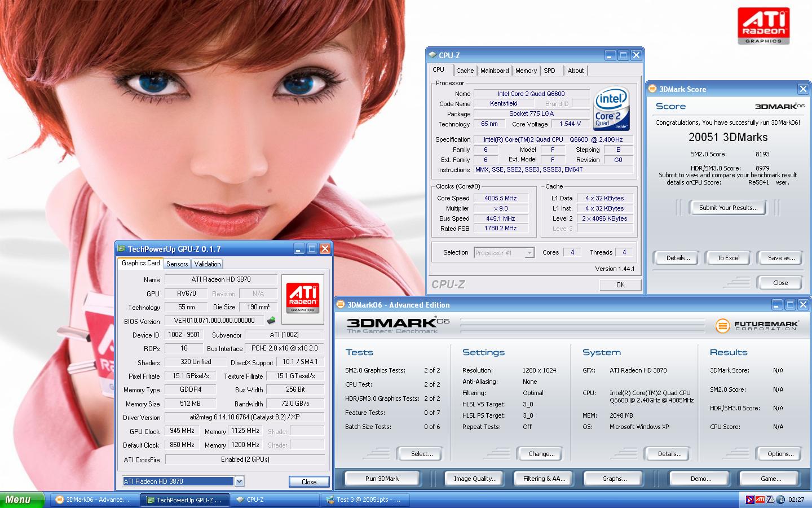
Task: Select the Graphics Card tab in GPU-Z
Action: coord(141,263)
